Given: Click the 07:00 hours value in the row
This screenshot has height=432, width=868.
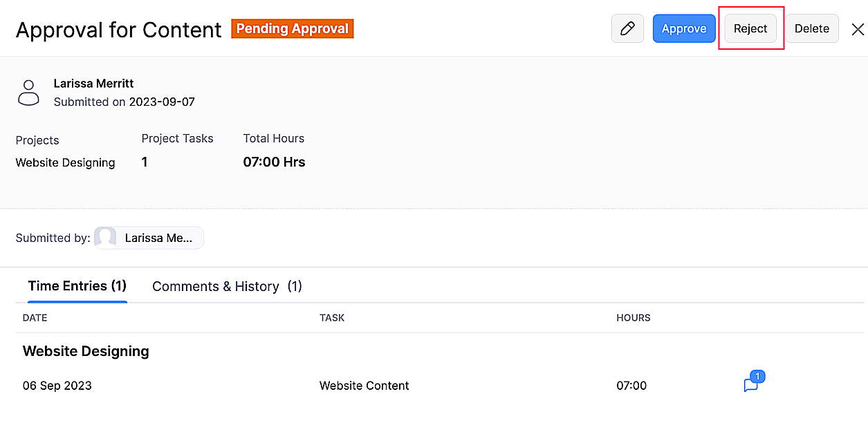Looking at the screenshot, I should pyautogui.click(x=631, y=386).
